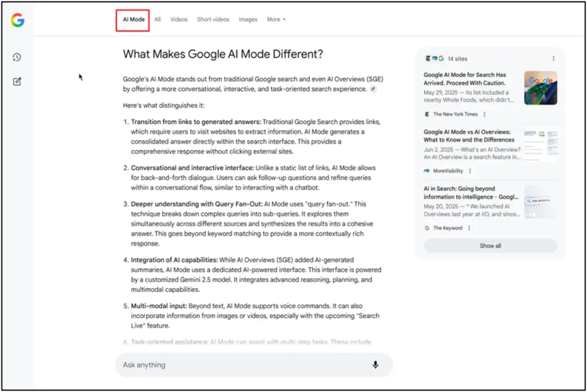Open the citation icon after the intro paragraph
Viewport: 587px width, 392px height.
point(373,90)
